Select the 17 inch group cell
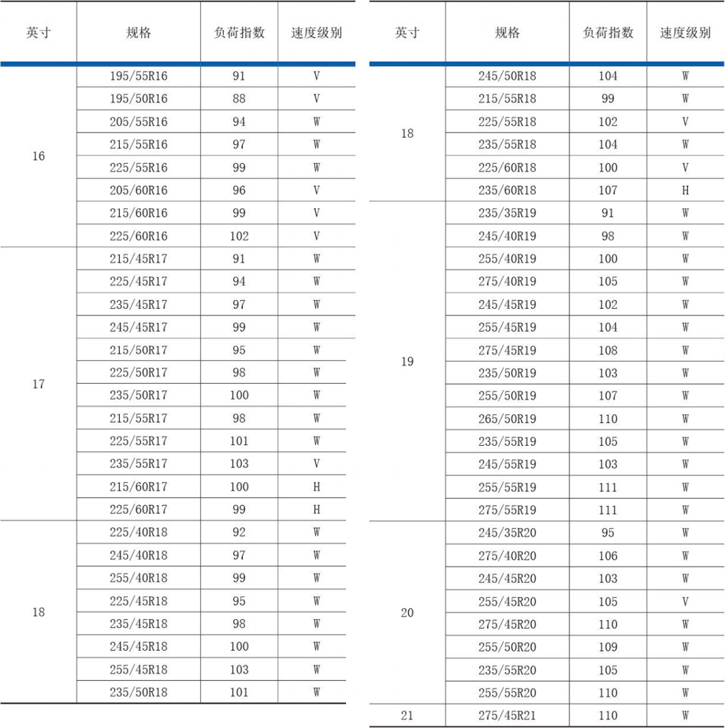 tap(38, 384)
